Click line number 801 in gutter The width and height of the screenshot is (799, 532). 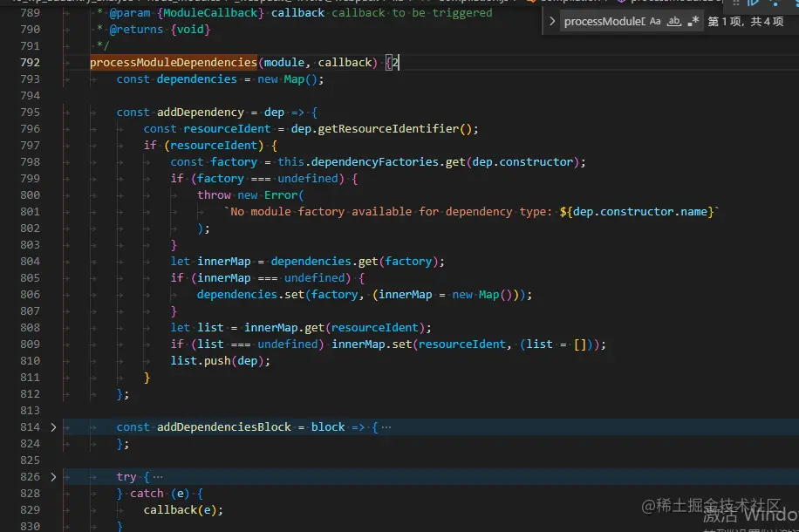coord(30,211)
